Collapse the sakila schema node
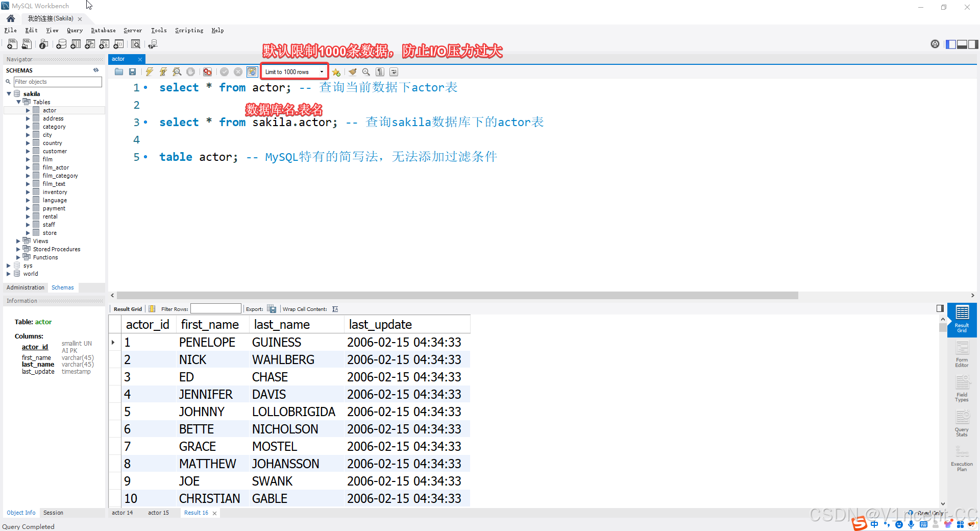This screenshot has height=531, width=980. click(x=9, y=94)
